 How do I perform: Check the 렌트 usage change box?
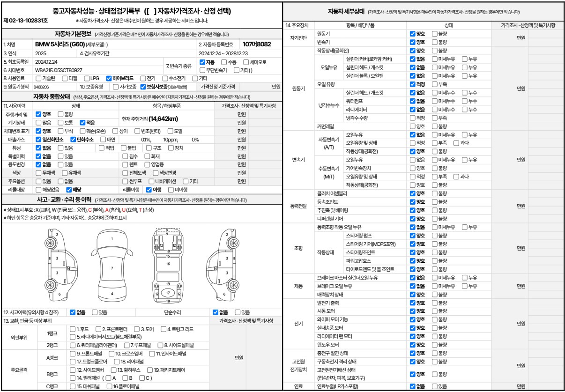click(125, 165)
